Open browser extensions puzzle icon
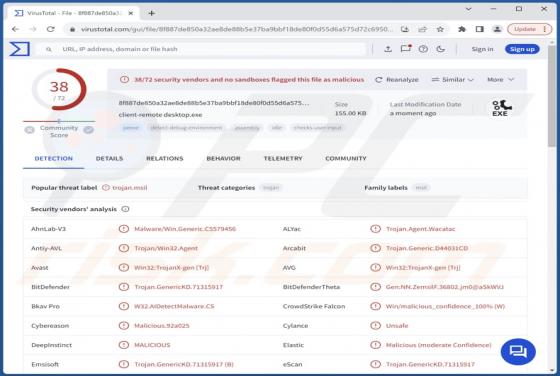Viewport: 560px width, 376px height. click(462, 29)
